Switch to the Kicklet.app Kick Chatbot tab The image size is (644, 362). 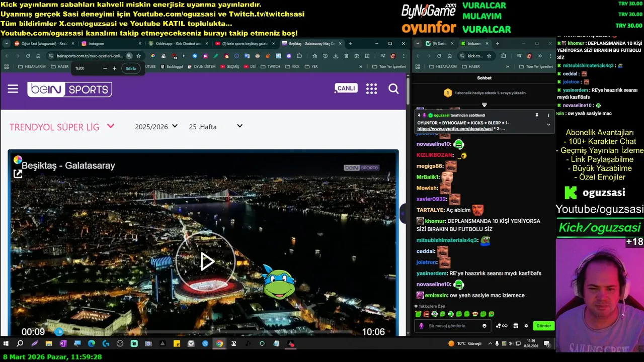click(x=178, y=44)
